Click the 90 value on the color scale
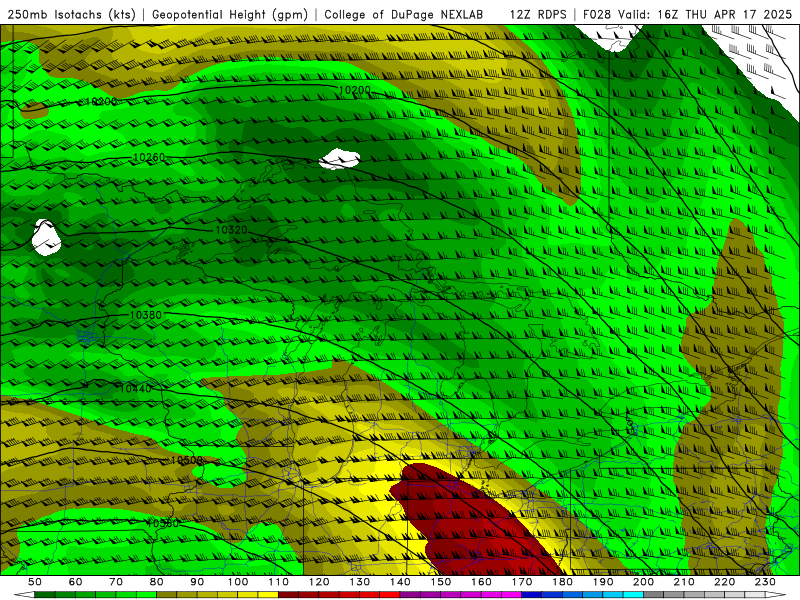This screenshot has width=800, height=600. tap(197, 582)
